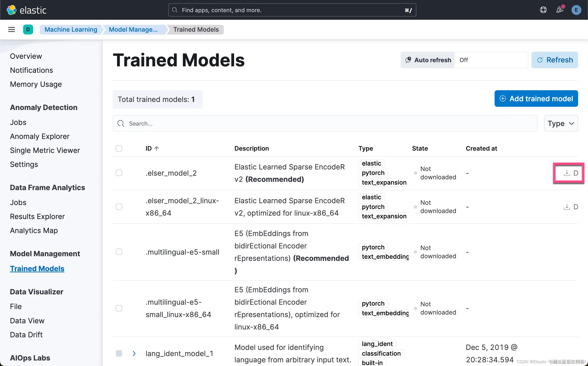This screenshot has width=588, height=366.
Task: Select the .elser_model_2 row checkbox
Action: pos(119,173)
